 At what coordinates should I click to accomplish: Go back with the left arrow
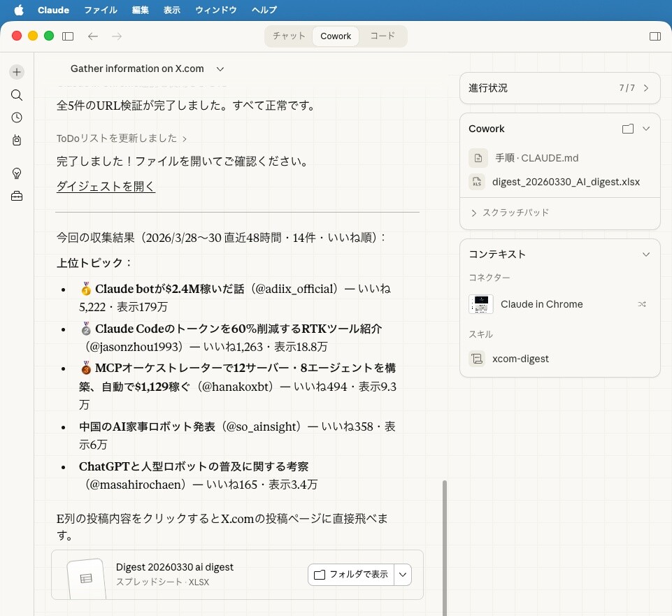click(92, 36)
